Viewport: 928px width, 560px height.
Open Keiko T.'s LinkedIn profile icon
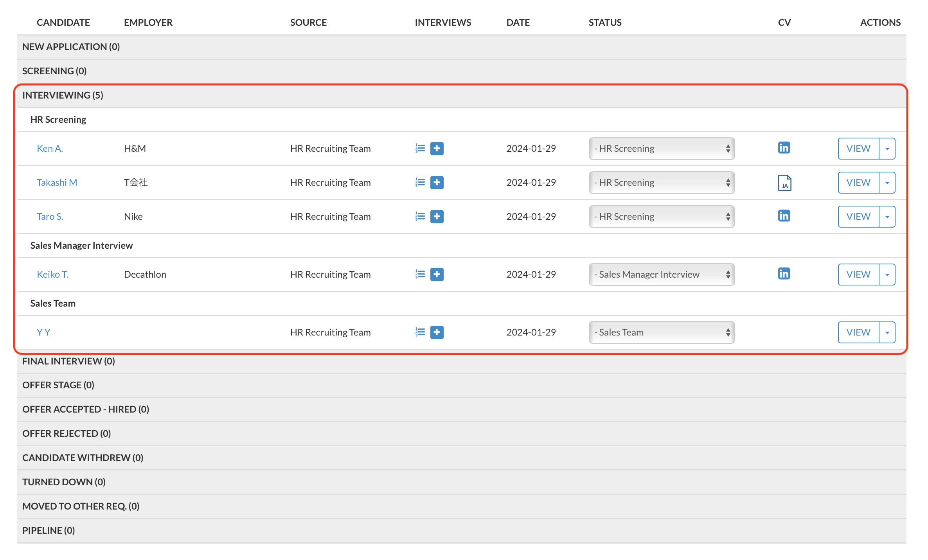point(784,274)
